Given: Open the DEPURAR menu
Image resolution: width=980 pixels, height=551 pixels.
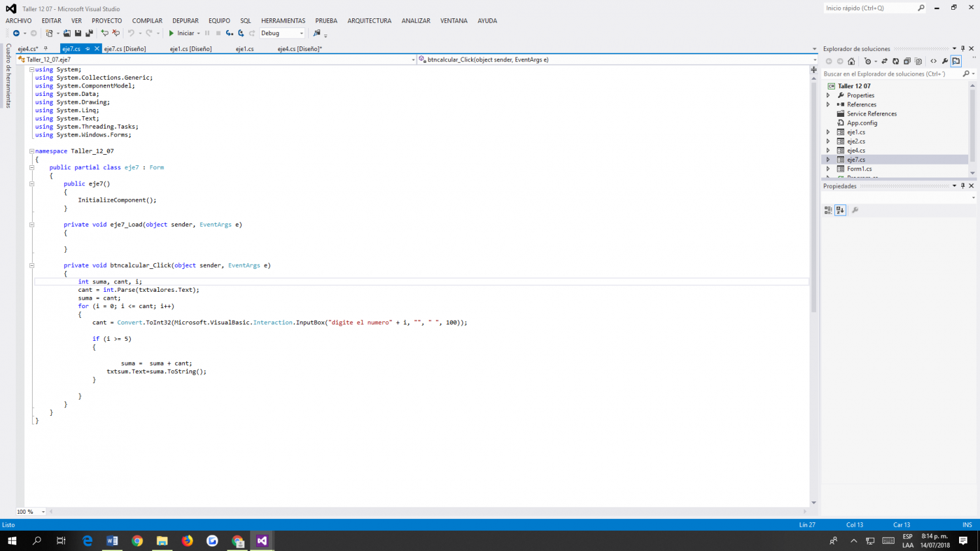Looking at the screenshot, I should [186, 21].
